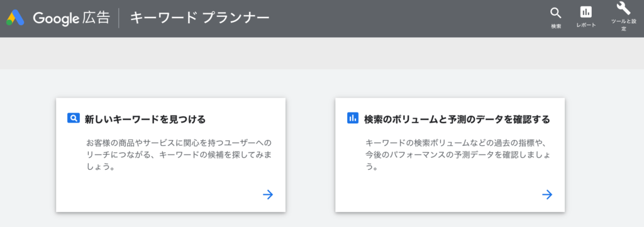Click the キーワード プランナー title
644x227 pixels.
click(199, 18)
